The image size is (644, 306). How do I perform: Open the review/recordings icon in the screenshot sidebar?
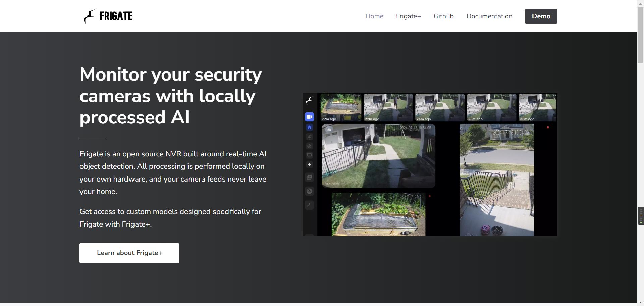(x=309, y=177)
